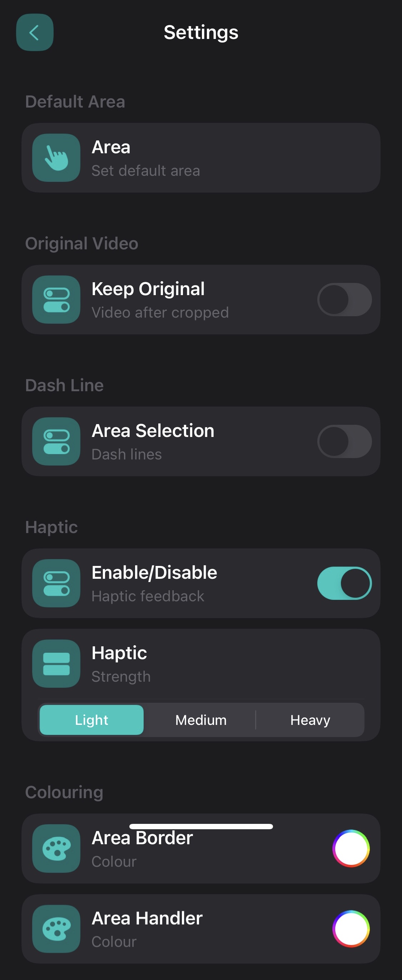Screen dimensions: 402x980
Task: Turn on Area Selection dash lines toggle
Action: 344,441
